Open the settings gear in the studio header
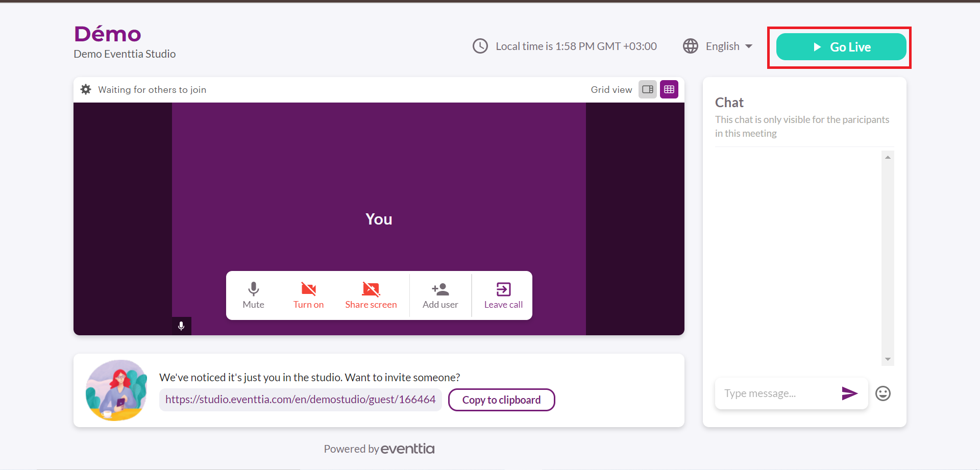Image resolution: width=980 pixels, height=470 pixels. [86, 89]
